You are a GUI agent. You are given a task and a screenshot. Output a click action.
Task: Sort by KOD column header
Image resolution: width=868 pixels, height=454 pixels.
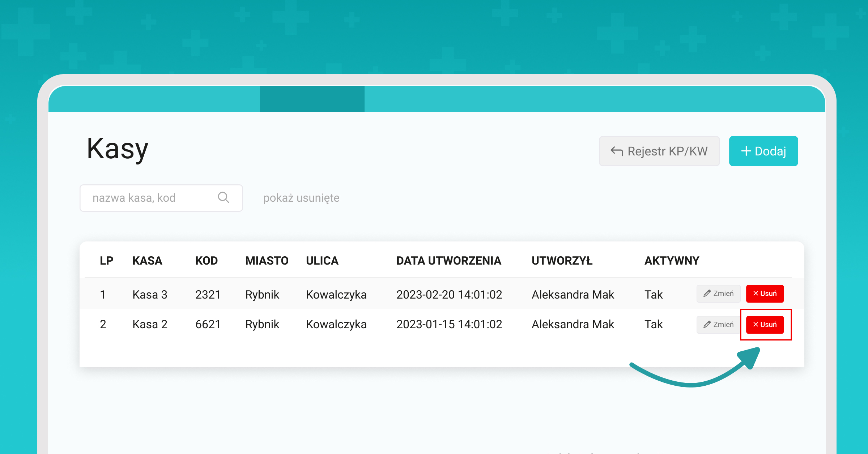click(x=207, y=261)
